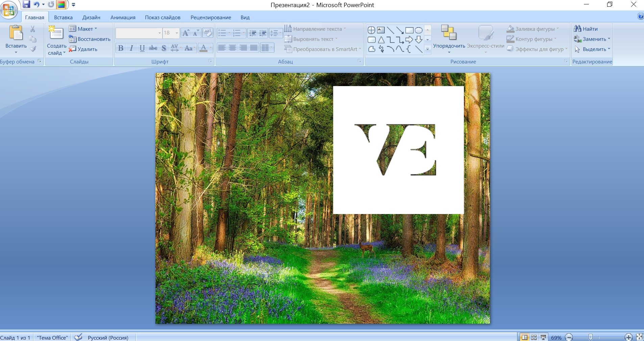Open the Дизайн tab

(91, 17)
